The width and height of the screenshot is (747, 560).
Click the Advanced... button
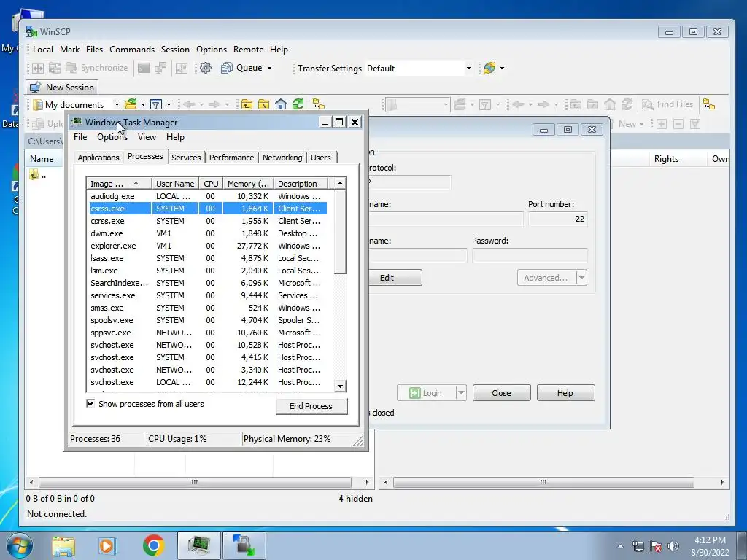pyautogui.click(x=546, y=278)
